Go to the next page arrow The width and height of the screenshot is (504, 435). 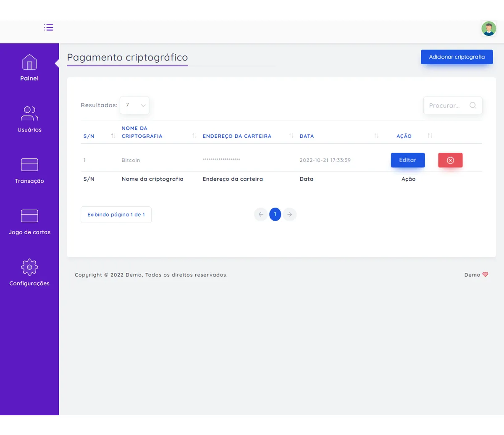click(289, 214)
